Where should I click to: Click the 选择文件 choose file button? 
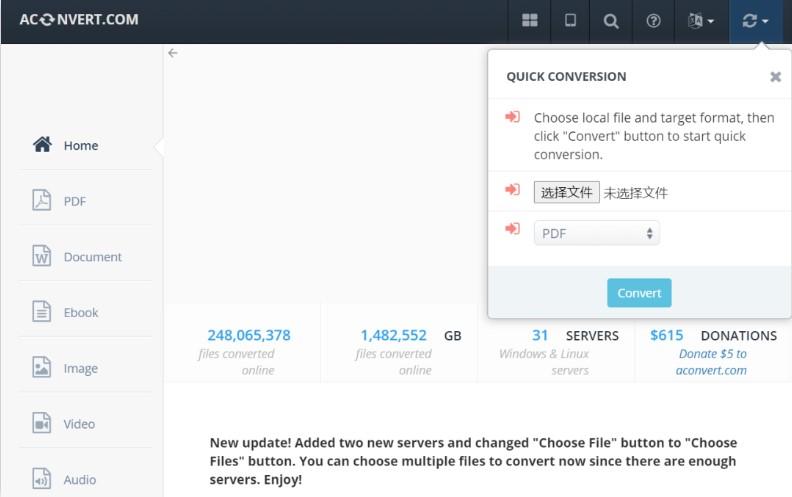click(566, 192)
